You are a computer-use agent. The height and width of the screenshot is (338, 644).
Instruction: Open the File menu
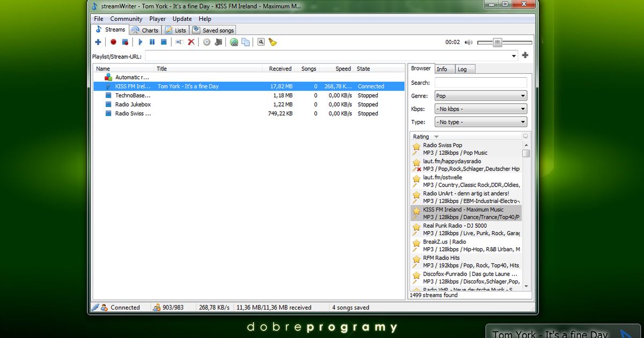point(99,19)
